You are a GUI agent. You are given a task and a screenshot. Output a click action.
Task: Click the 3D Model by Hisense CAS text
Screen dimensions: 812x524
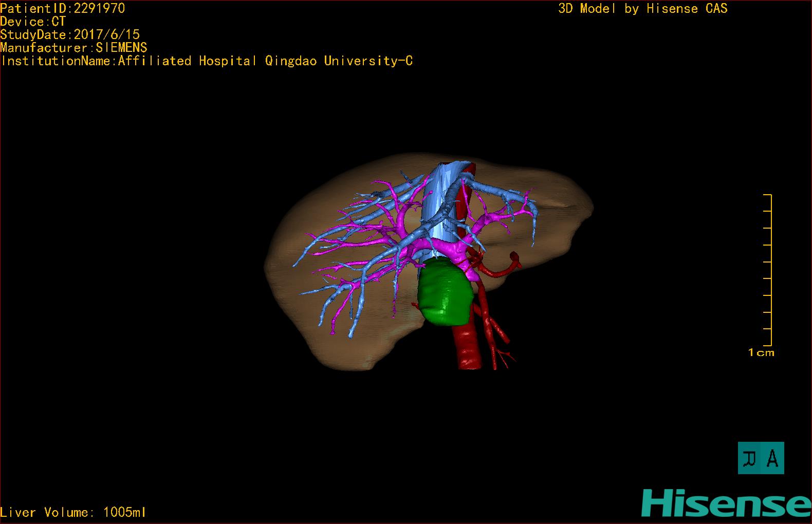[x=643, y=8]
